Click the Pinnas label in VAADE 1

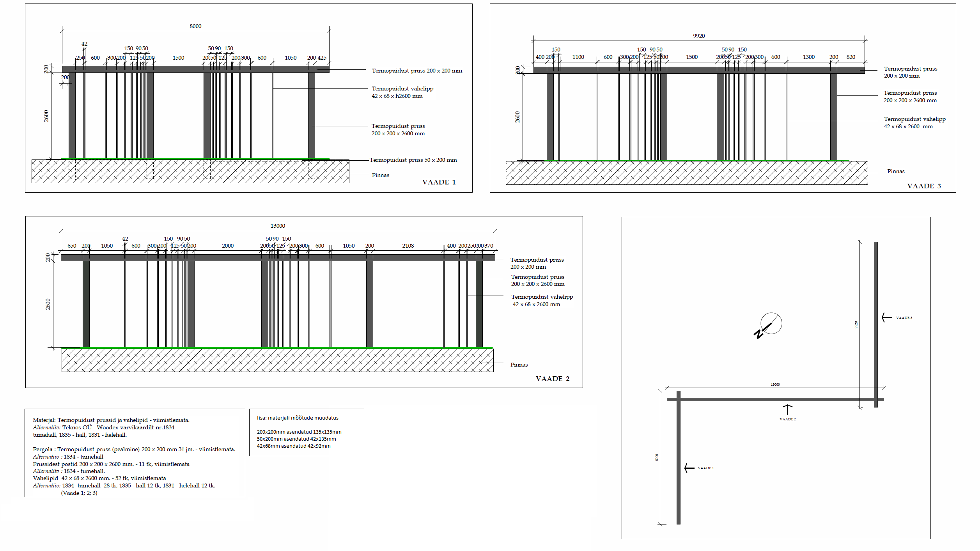380,175
